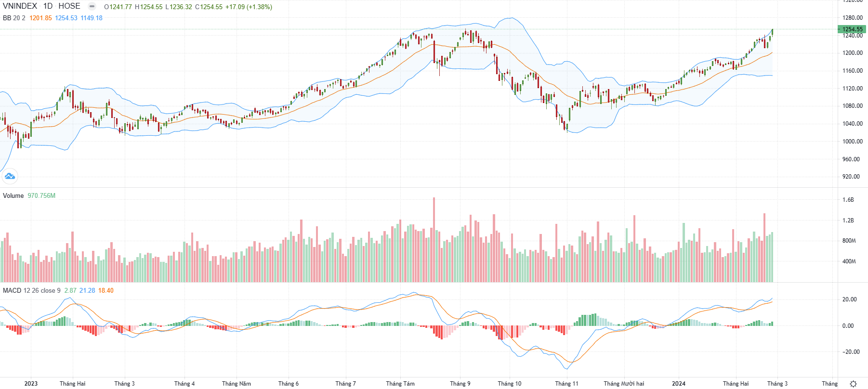The image size is (868, 389).
Task: Select the MACD 12 26 close 9 legend
Action: coord(32,290)
